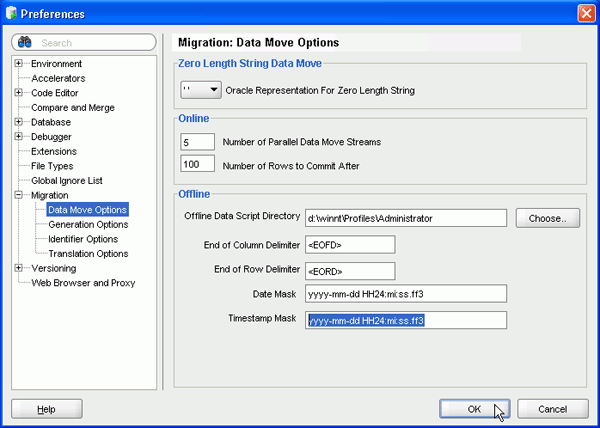
Task: Close the Preferences dialog window
Action: pos(586,14)
